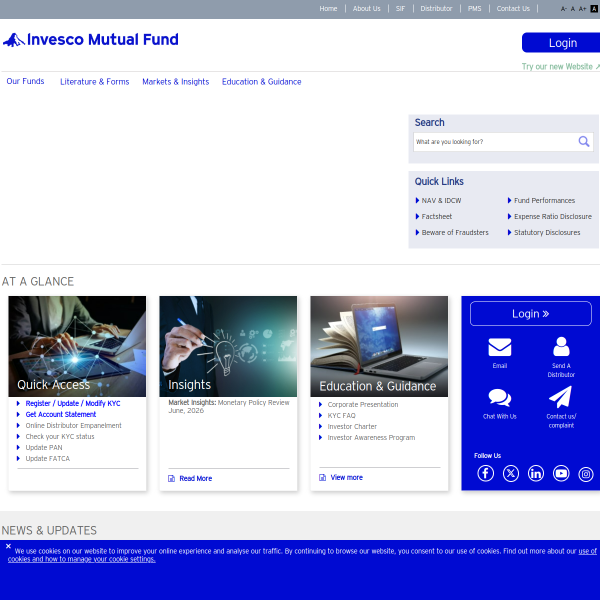Open SIF in top bar

point(400,8)
